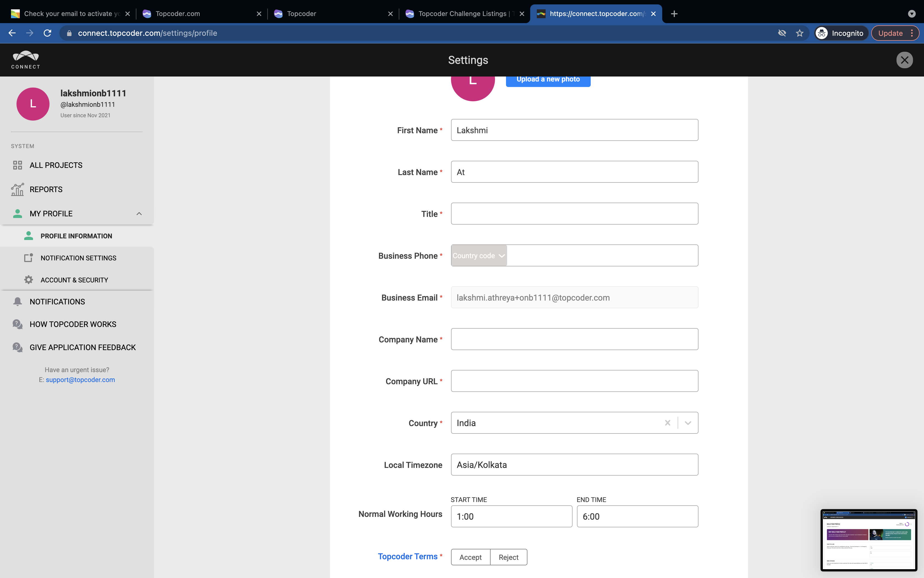Click the My Profile person icon
Image resolution: width=924 pixels, height=578 pixels.
[18, 213]
